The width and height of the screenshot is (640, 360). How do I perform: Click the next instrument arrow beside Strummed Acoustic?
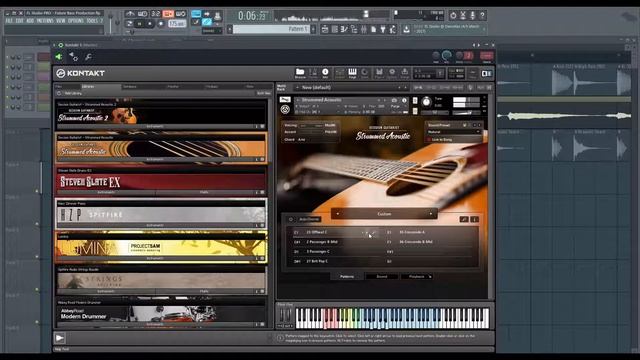click(x=385, y=100)
